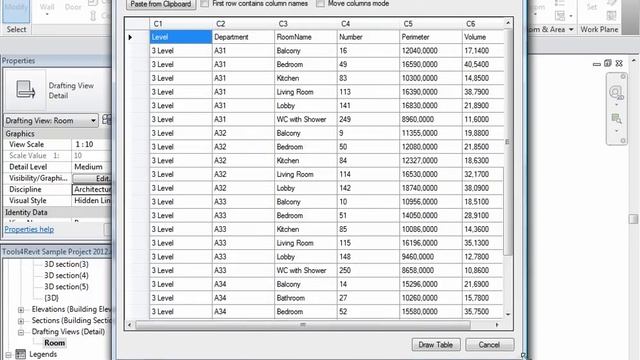This screenshot has width=640, height=360.
Task: Select the Discipline value field Architectural
Action: pos(92,189)
